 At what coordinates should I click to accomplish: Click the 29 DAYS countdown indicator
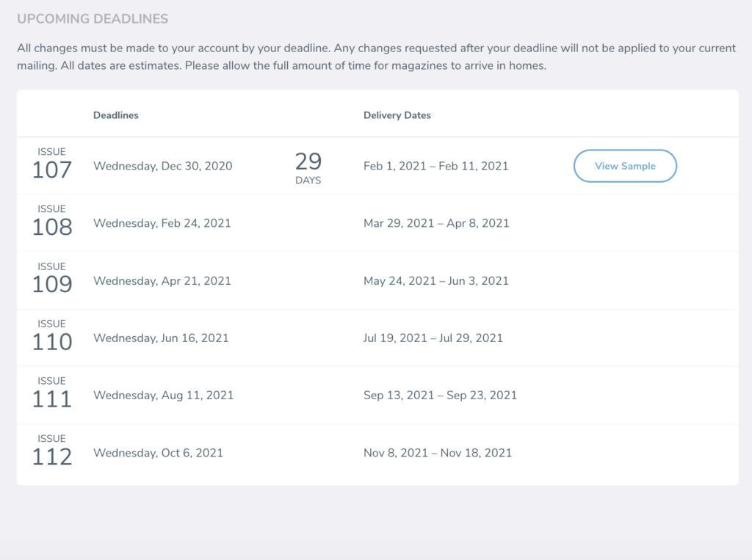(x=308, y=166)
